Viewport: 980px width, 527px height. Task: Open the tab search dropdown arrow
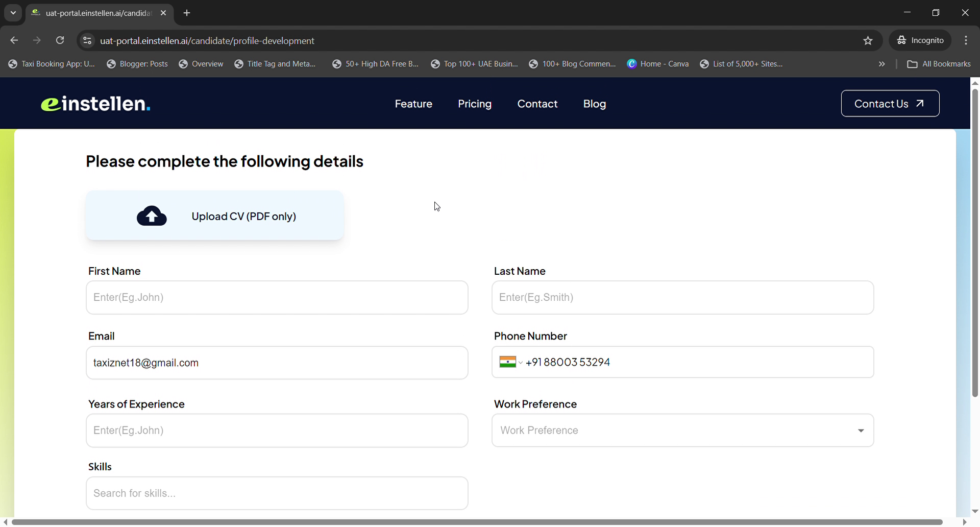(13, 13)
